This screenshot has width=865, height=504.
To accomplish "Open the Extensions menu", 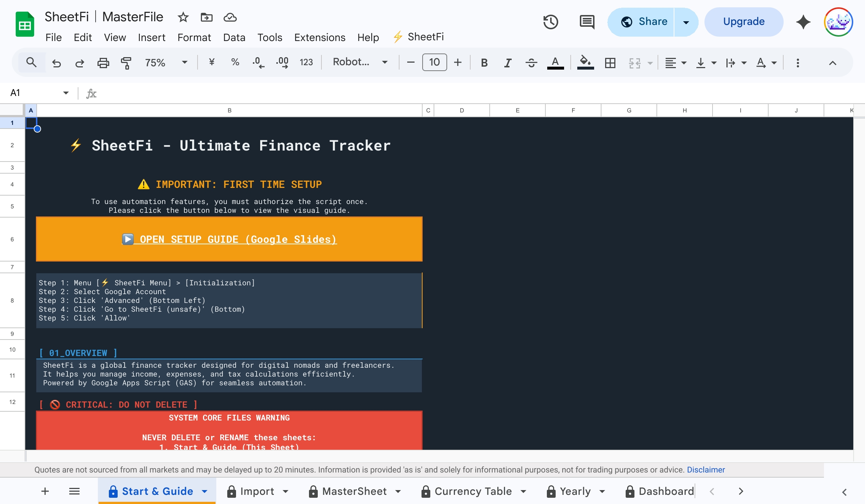I will (320, 37).
